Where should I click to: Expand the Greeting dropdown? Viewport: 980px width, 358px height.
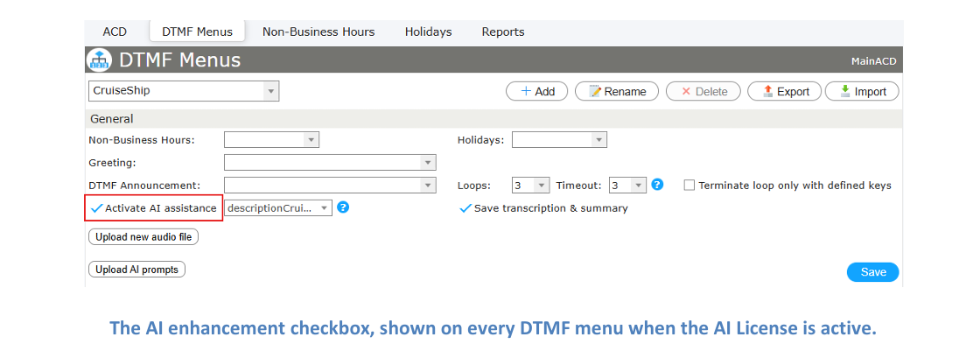coord(330,163)
